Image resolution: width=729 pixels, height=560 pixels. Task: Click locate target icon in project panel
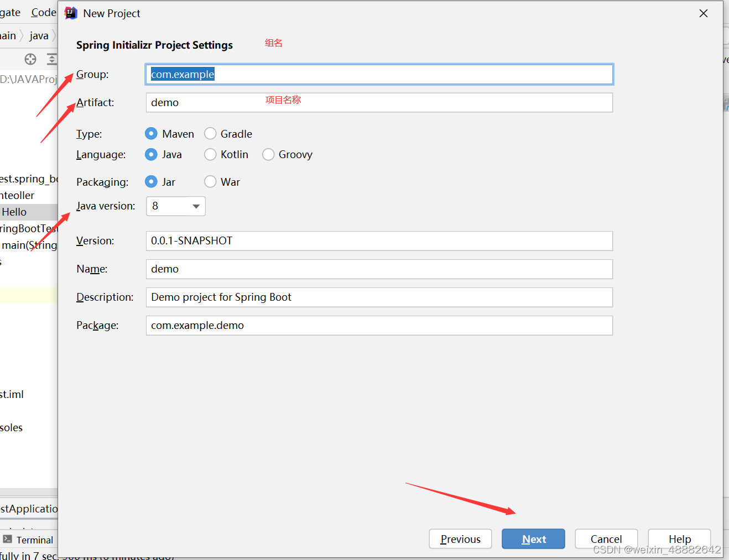pyautogui.click(x=30, y=59)
